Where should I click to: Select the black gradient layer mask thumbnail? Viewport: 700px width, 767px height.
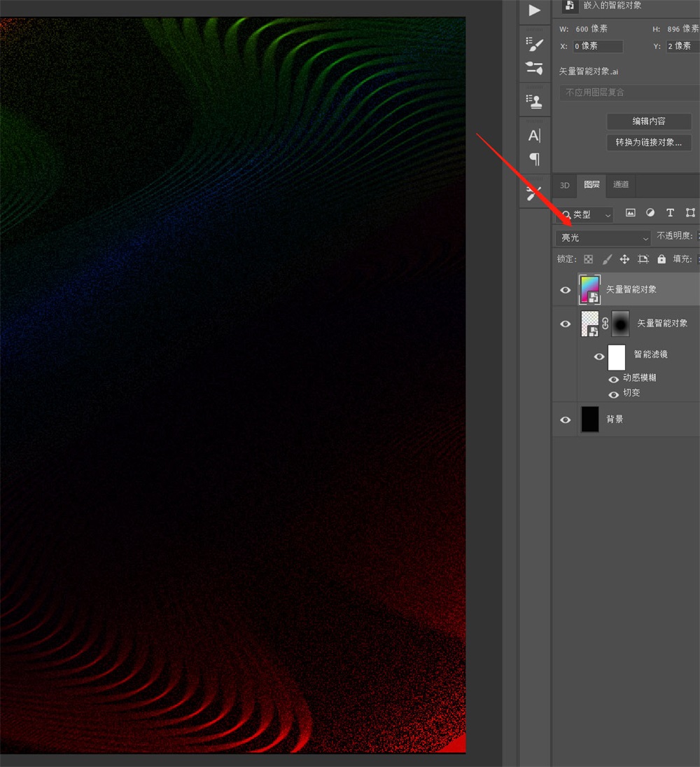coord(620,324)
